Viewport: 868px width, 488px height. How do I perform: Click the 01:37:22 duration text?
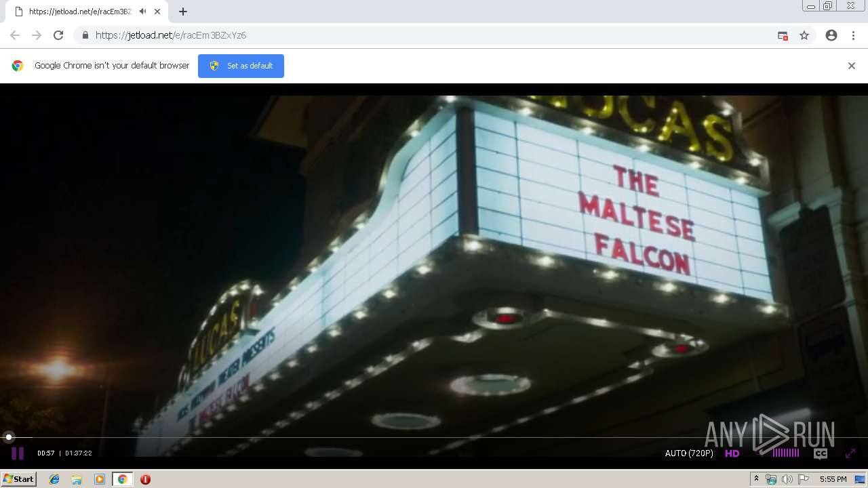(x=79, y=453)
